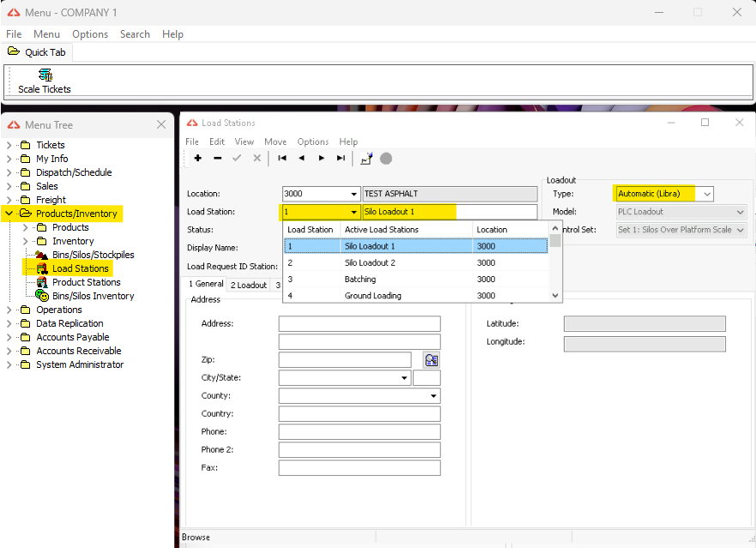Open the main Options menu
Screen dimensions: 756x548
click(x=90, y=34)
